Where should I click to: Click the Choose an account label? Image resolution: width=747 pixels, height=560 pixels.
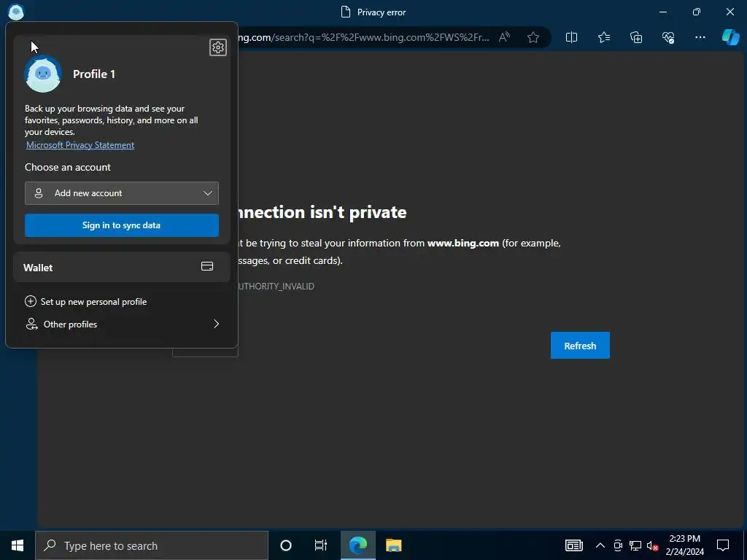[x=68, y=167]
